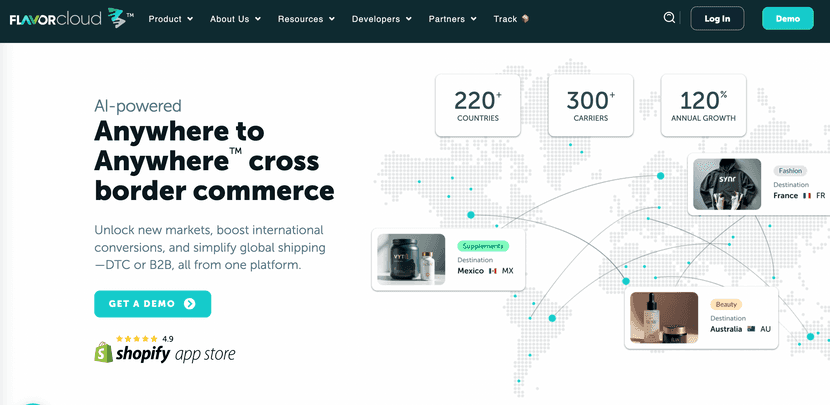Viewport: 830px width, 405px height.
Task: Click the Beauty tag
Action: (726, 304)
